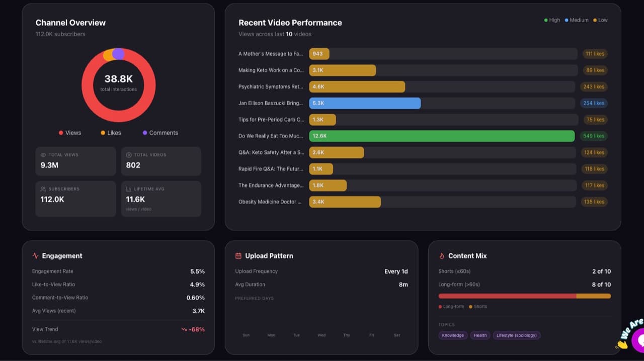This screenshot has width=644, height=361.
Task: Click the 124 likes badge
Action: 595,152
